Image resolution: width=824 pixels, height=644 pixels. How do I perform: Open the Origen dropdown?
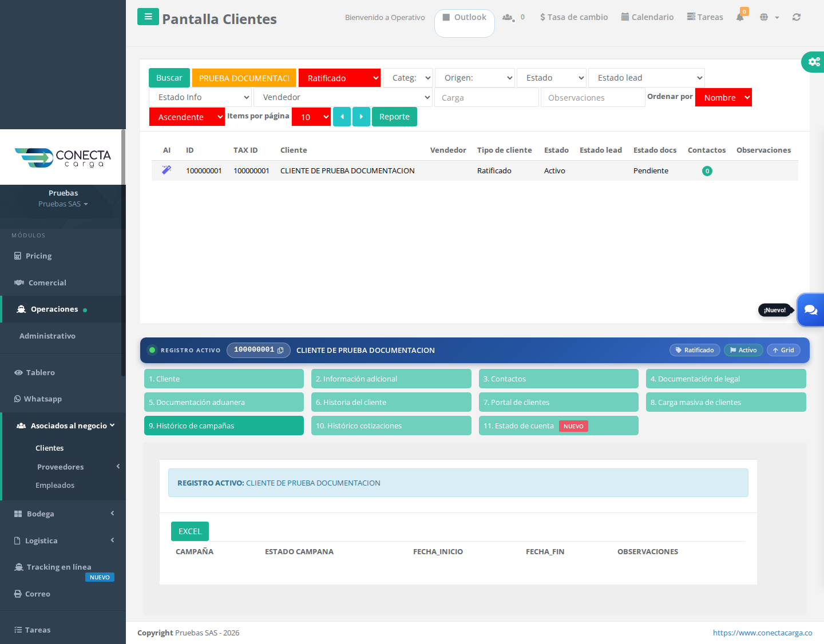pos(475,78)
